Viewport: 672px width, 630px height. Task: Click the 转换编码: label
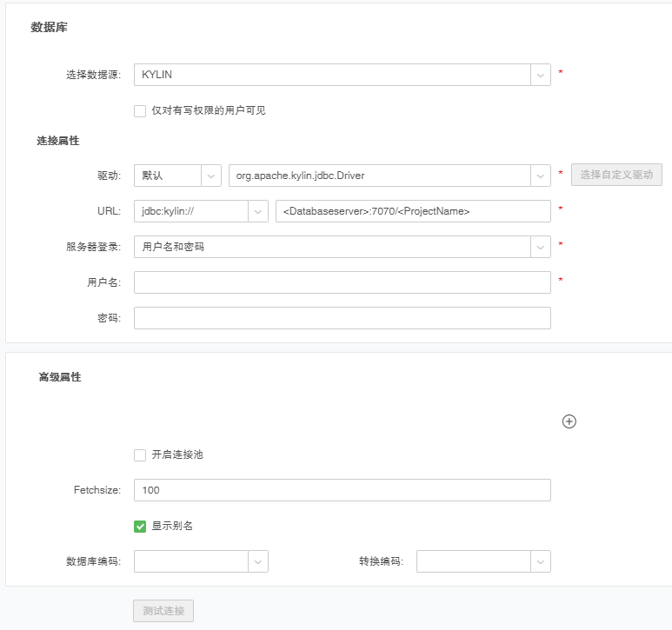tap(381, 561)
